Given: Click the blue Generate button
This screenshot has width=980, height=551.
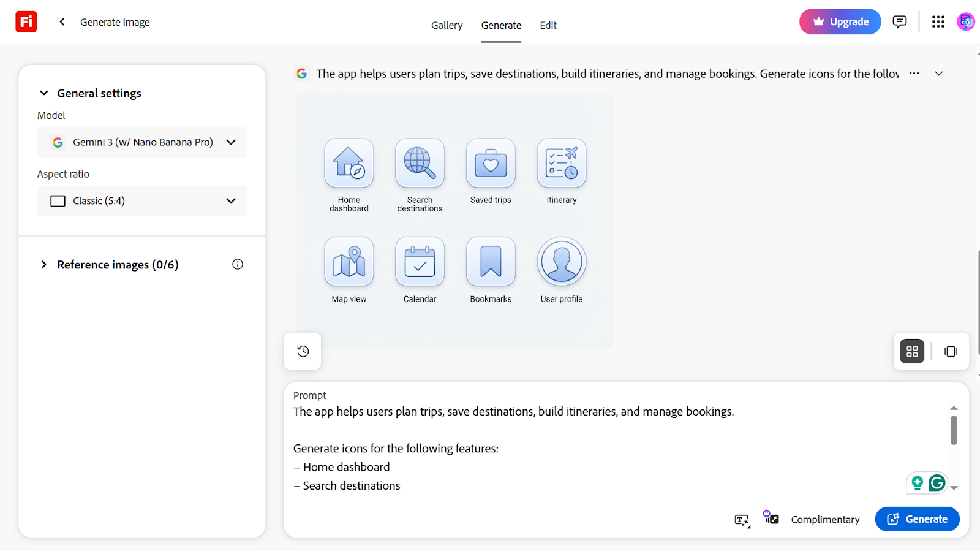Looking at the screenshot, I should (917, 519).
